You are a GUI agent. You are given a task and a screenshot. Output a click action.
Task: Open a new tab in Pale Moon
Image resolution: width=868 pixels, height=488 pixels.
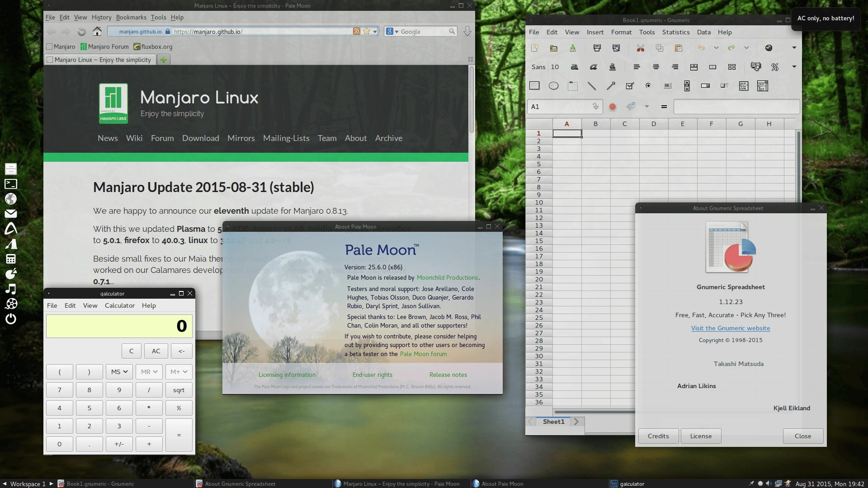(x=164, y=60)
